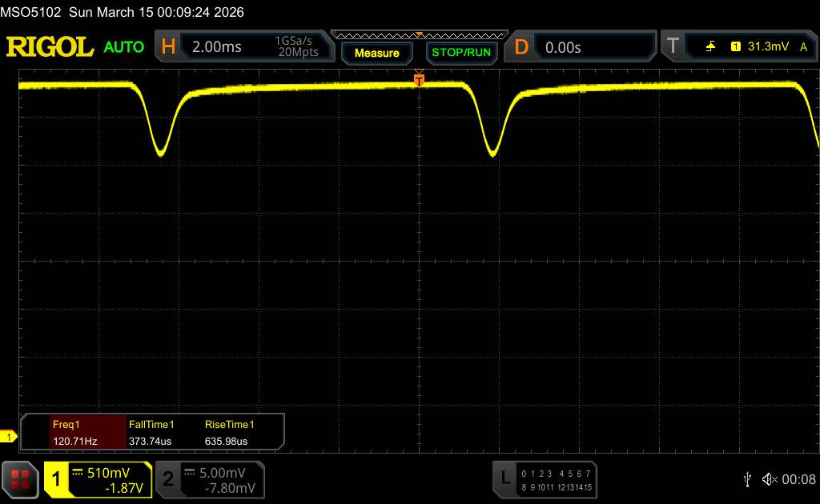Viewport: 820px width, 504px height.
Task: Select the Freq1 measurement result
Action: pyautogui.click(x=73, y=433)
